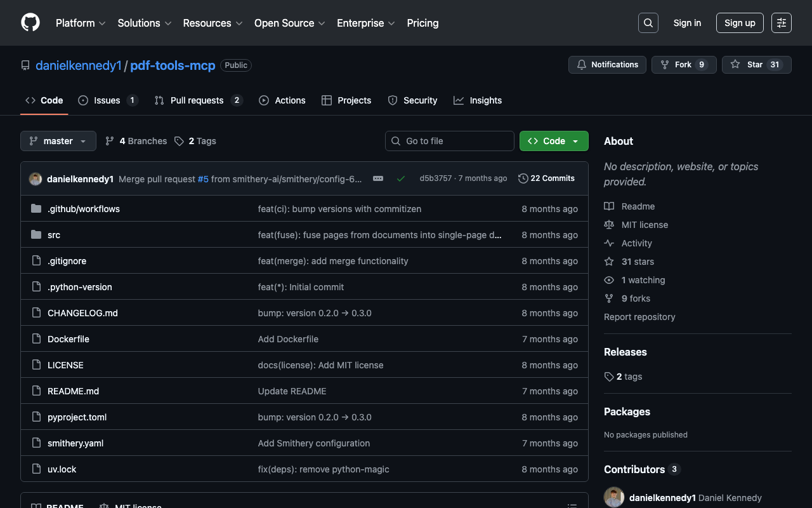
Task: Click the MIT license sidebar link
Action: (x=644, y=225)
